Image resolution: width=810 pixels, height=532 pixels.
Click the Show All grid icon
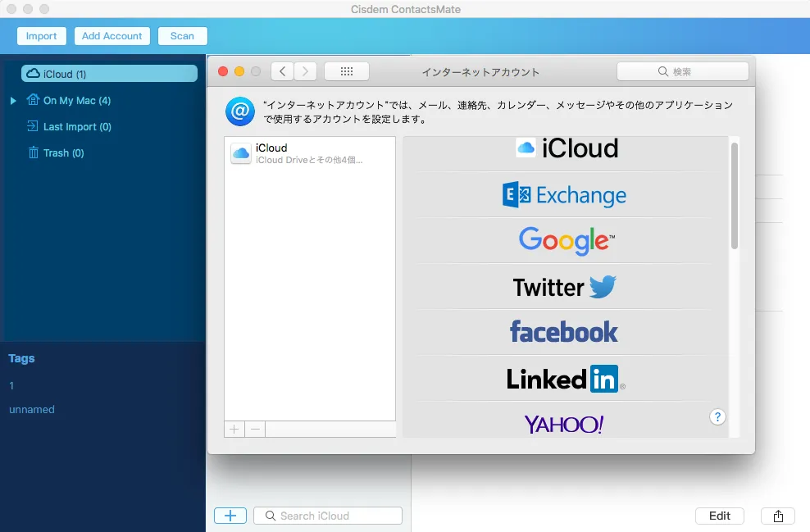(346, 71)
